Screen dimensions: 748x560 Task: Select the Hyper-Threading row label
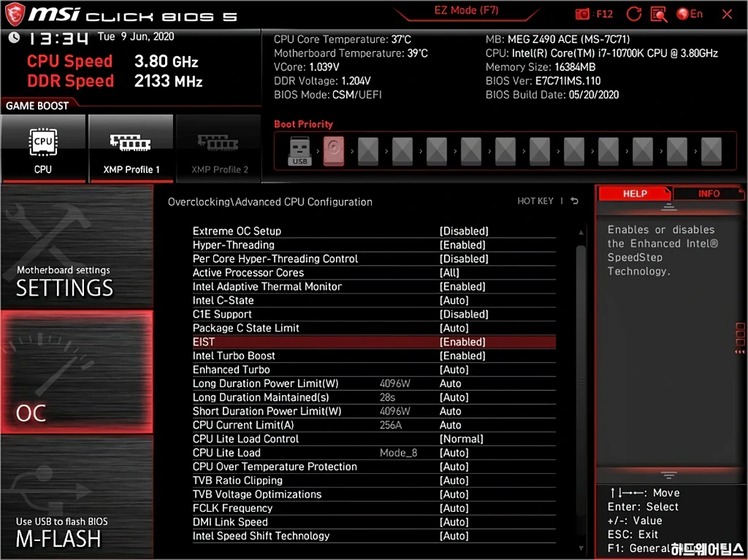(x=233, y=245)
